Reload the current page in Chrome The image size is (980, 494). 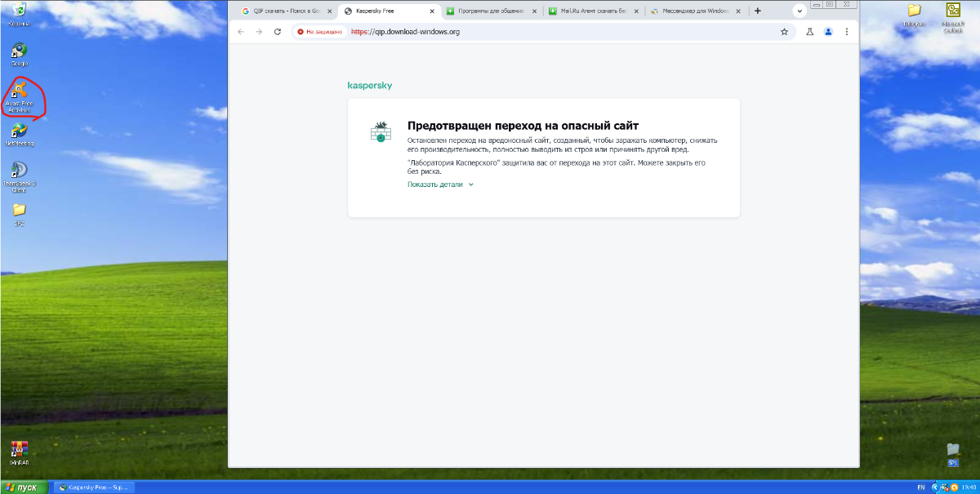click(x=278, y=32)
